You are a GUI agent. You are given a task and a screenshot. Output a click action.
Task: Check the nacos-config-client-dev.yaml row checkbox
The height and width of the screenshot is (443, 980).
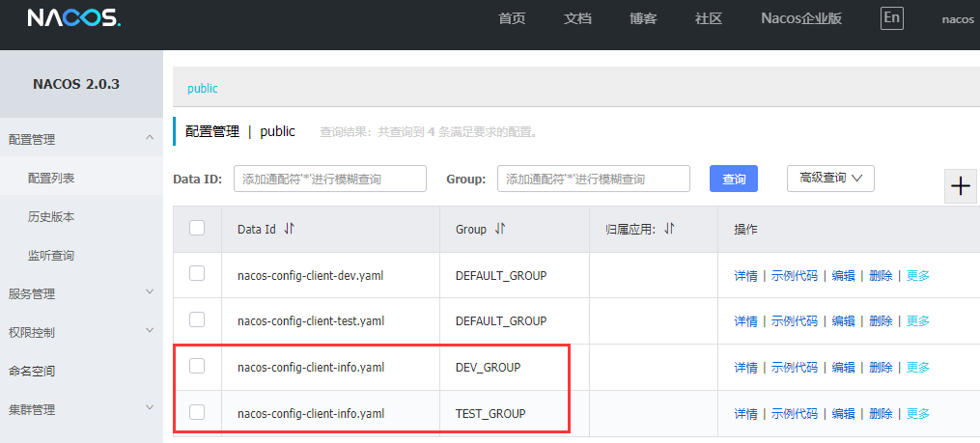pos(197,274)
